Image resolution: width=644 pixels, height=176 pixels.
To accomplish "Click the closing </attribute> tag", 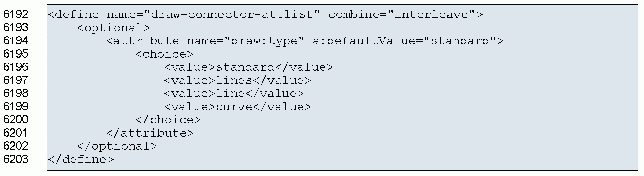I will pyautogui.click(x=150, y=133).
